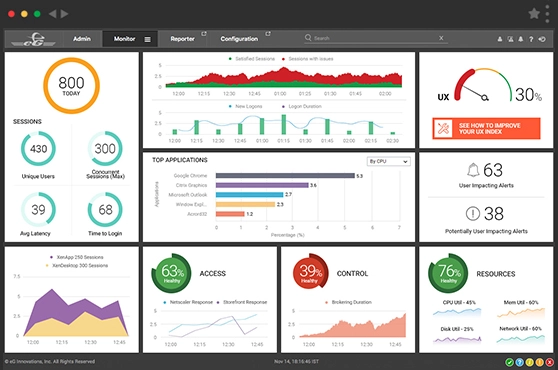The image size is (558, 370).
Task: Click the 39% Healthy Control badge
Action: click(310, 273)
